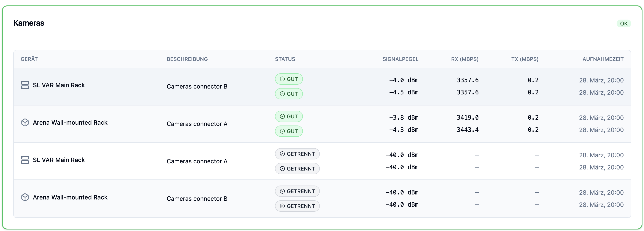Click server icon beside first SL VAR Main Rack
644x231 pixels.
pyautogui.click(x=25, y=85)
